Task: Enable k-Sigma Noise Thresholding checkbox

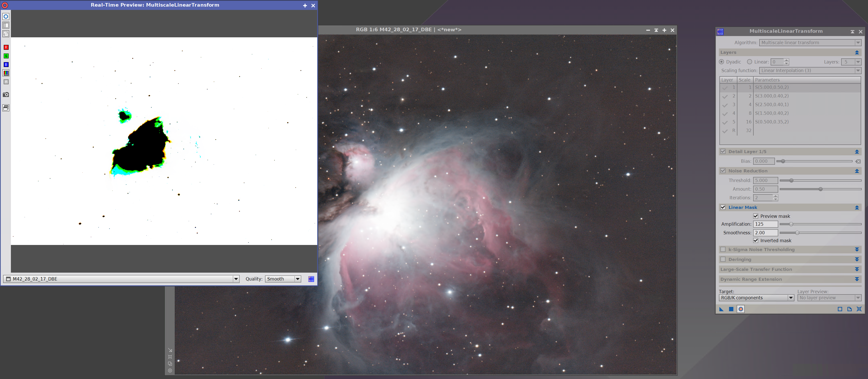Action: pyautogui.click(x=723, y=250)
